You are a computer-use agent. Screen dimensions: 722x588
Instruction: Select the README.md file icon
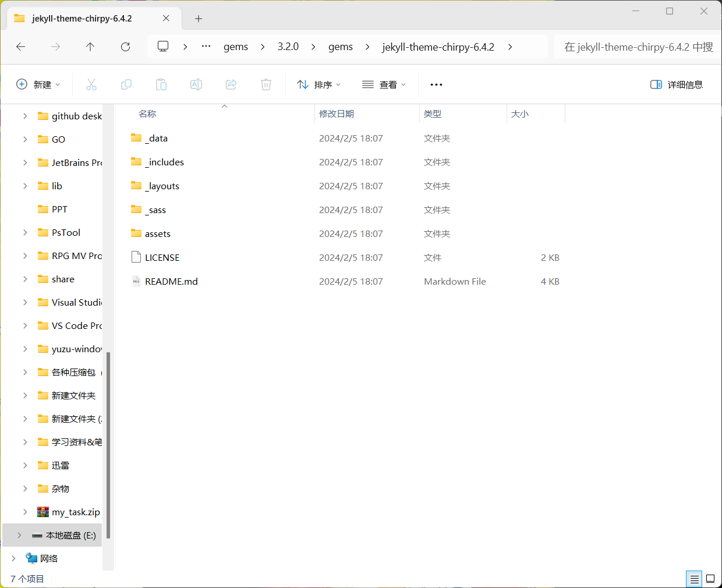coord(136,281)
